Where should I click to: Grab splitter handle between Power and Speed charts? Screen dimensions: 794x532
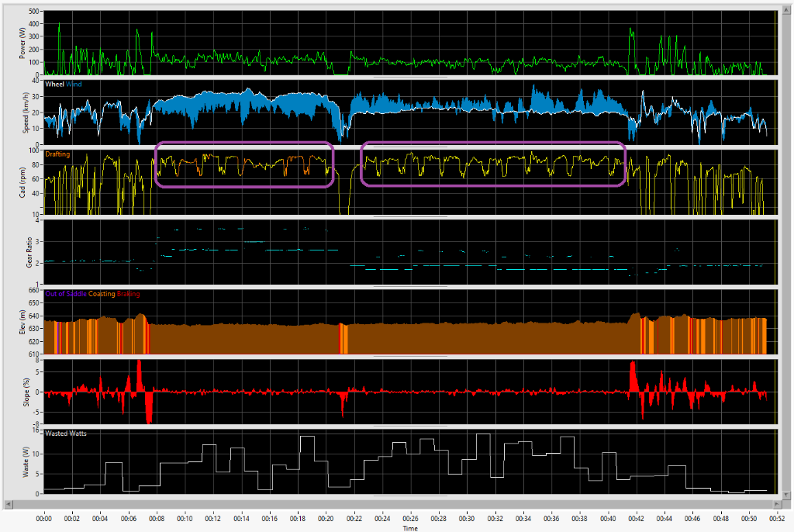point(410,78)
